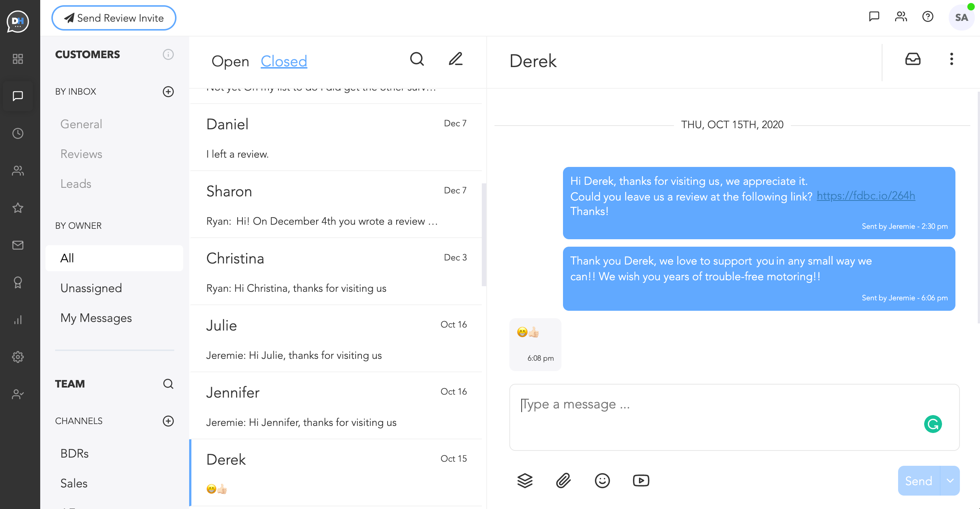Expand the Send button dropdown arrow
This screenshot has width=980, height=509.
(950, 481)
